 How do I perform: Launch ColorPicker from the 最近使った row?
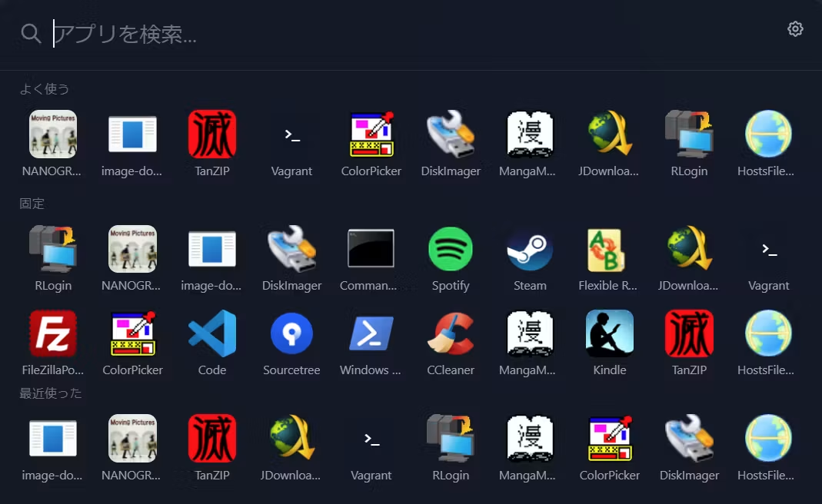click(x=610, y=448)
